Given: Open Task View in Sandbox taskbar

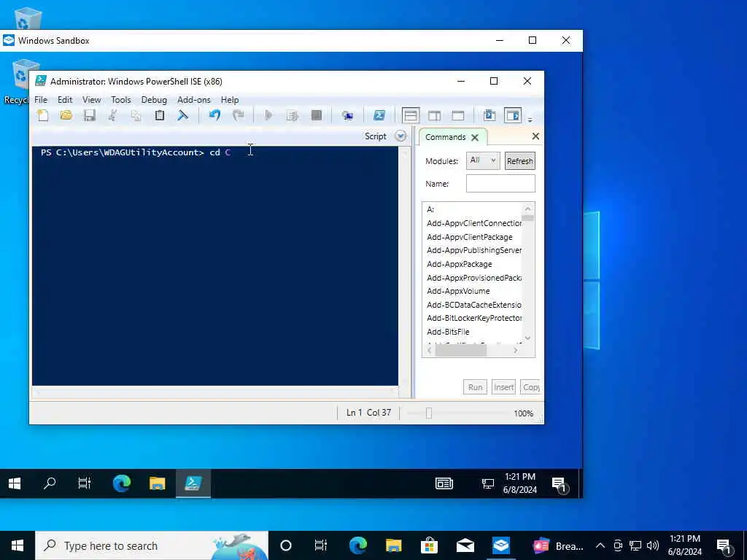Looking at the screenshot, I should [x=85, y=483].
